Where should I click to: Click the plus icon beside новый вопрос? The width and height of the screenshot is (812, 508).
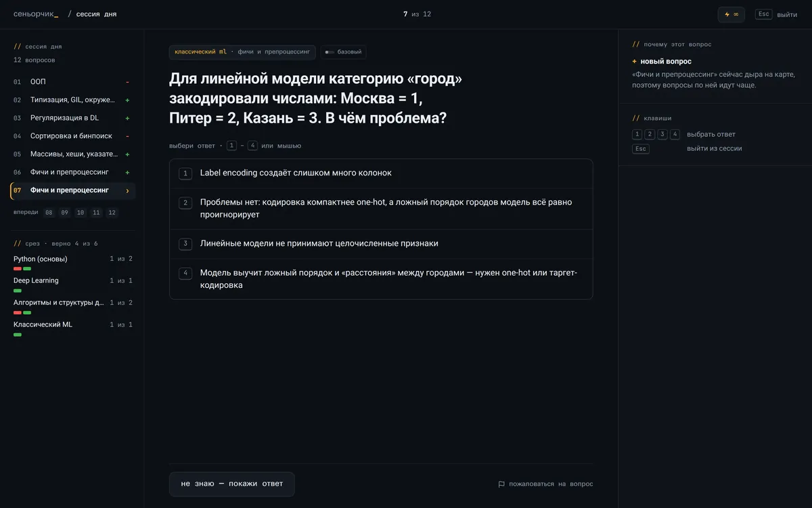tap(634, 62)
